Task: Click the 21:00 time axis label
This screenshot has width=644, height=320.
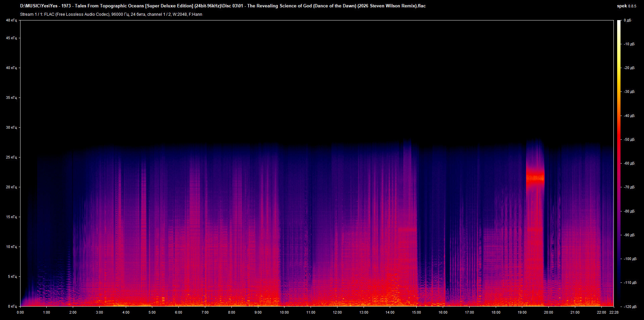Action: 575,313
